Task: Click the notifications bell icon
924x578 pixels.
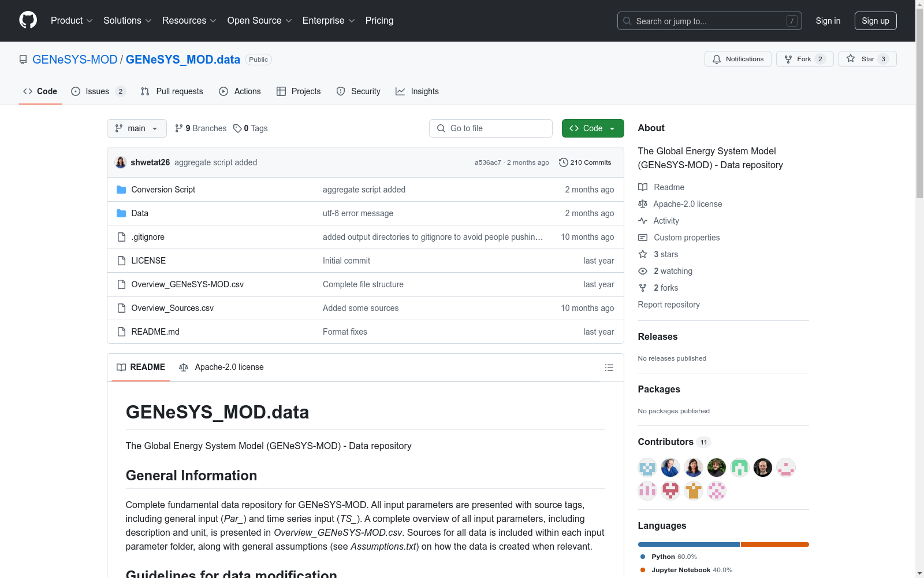Action: tap(717, 59)
